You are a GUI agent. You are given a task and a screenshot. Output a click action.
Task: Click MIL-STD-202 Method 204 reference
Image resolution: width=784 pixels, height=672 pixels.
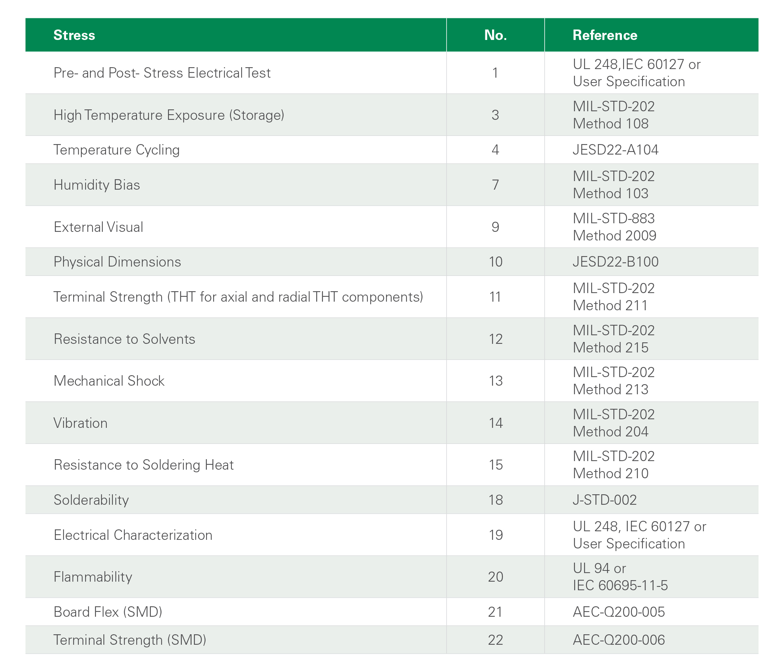pyautogui.click(x=613, y=423)
